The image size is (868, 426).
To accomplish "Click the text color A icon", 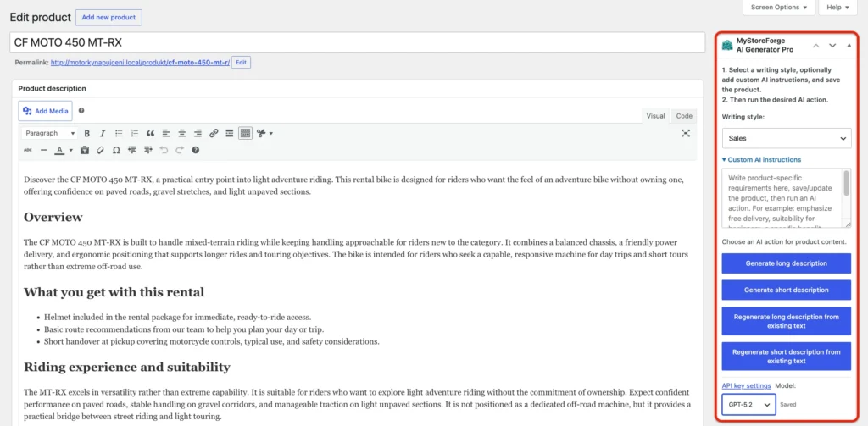I will pos(60,150).
